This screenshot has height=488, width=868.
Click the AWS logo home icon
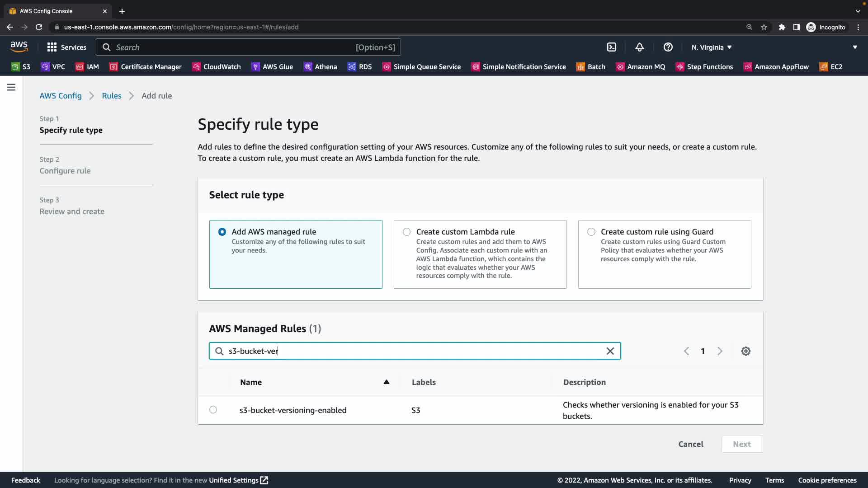click(x=19, y=47)
